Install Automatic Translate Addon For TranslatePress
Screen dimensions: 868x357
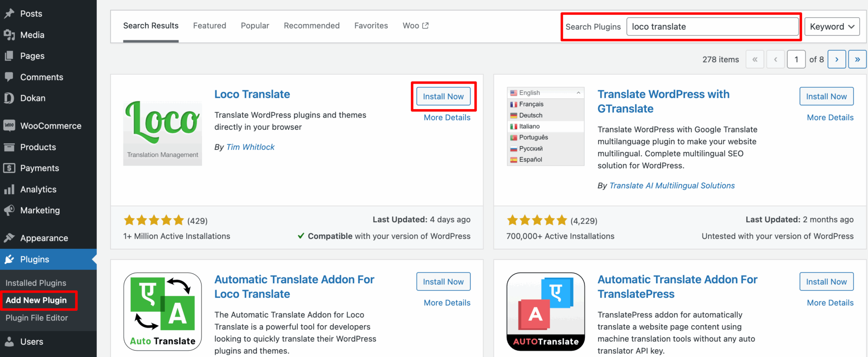click(x=826, y=281)
